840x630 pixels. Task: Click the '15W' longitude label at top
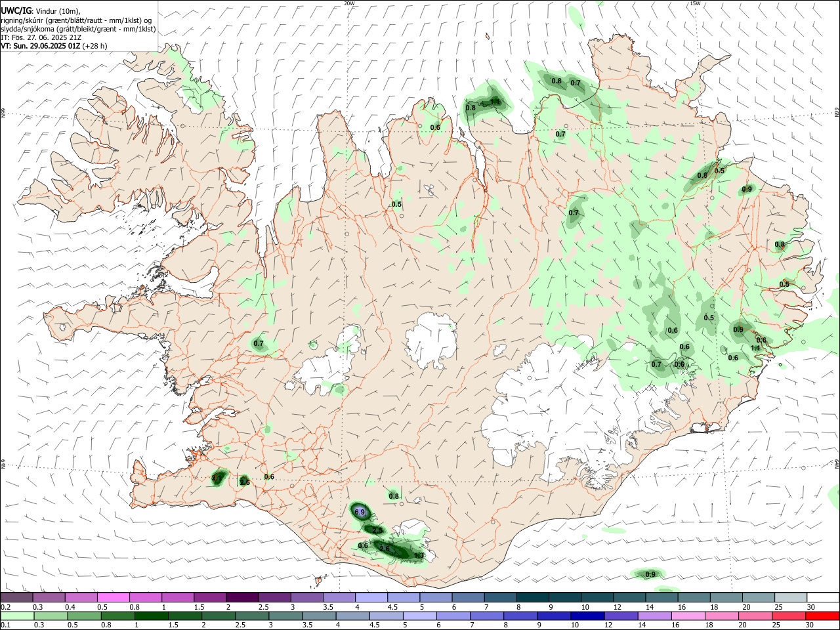[x=695, y=3]
